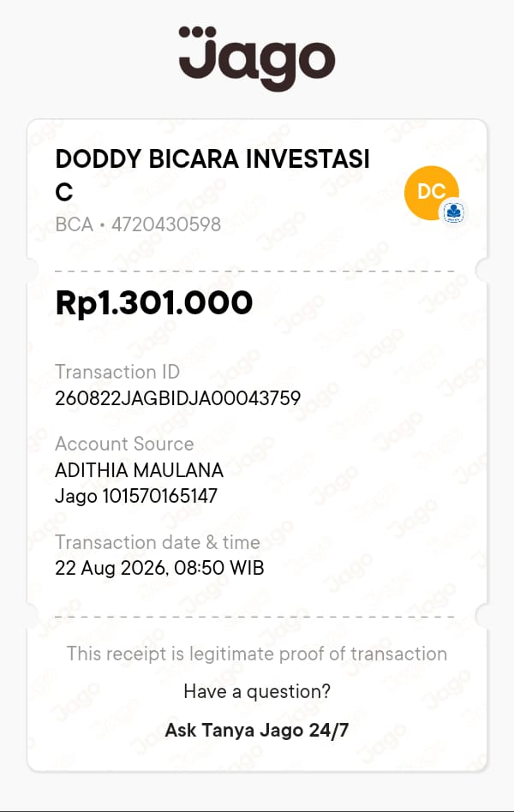The height and width of the screenshot is (812, 514).
Task: Click the Account Source label
Action: [x=124, y=444]
